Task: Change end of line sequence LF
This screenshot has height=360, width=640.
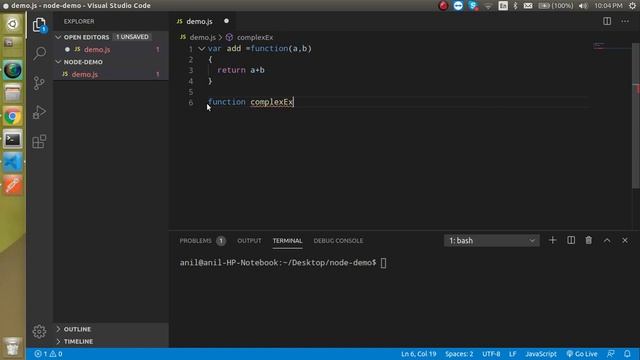Action: (x=513, y=354)
